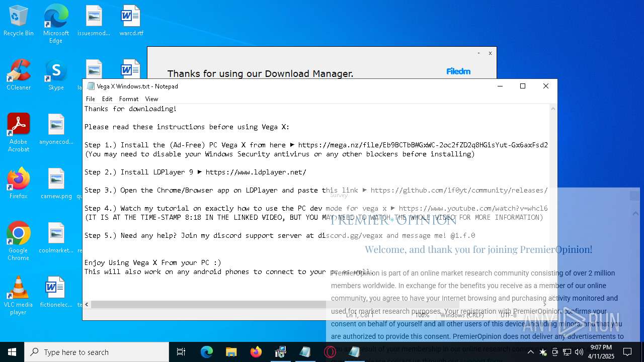Open the Recycle Bin desktop icon
This screenshot has width=644, height=362.
point(19,21)
